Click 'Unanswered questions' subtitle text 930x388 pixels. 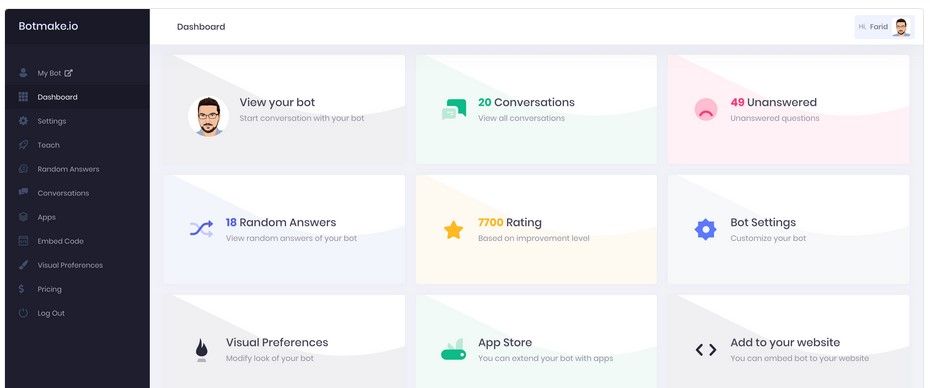[775, 118]
